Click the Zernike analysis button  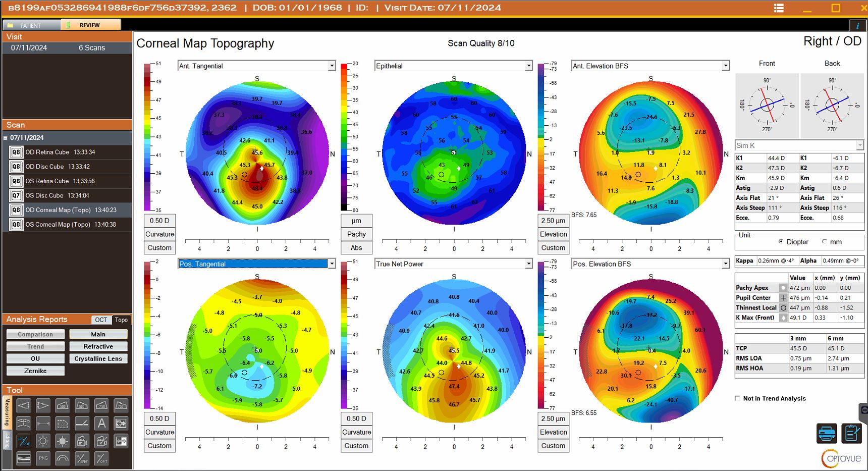35,371
